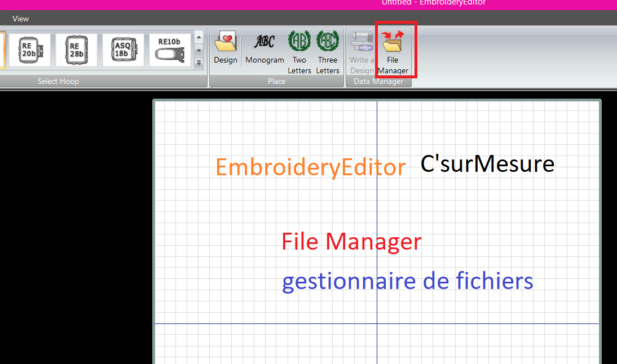Click the Place group label
The image size is (617, 364).
(276, 81)
